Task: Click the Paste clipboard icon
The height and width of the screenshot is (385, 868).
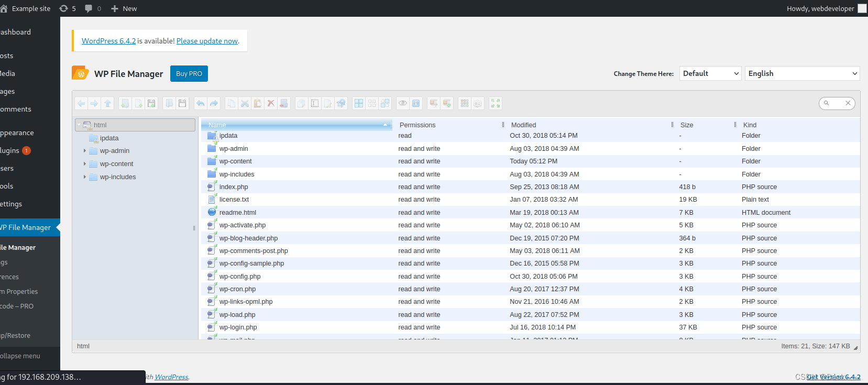Action: (x=258, y=103)
